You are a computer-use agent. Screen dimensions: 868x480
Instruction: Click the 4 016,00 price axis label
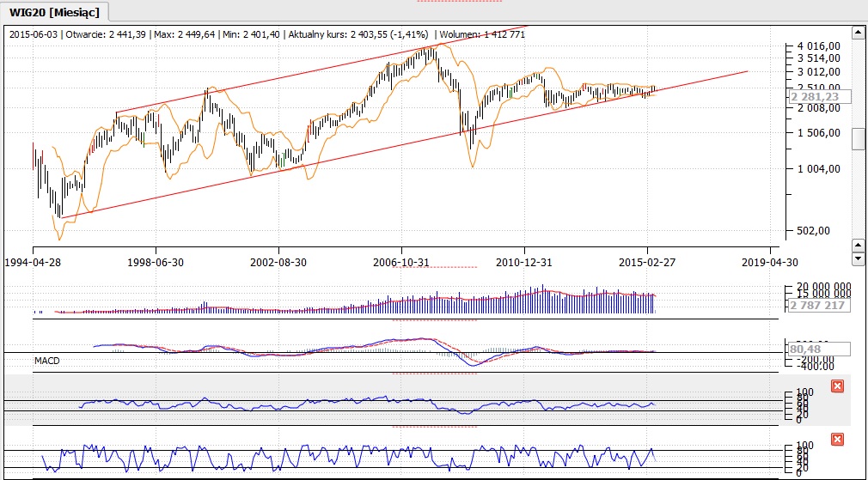click(x=817, y=46)
